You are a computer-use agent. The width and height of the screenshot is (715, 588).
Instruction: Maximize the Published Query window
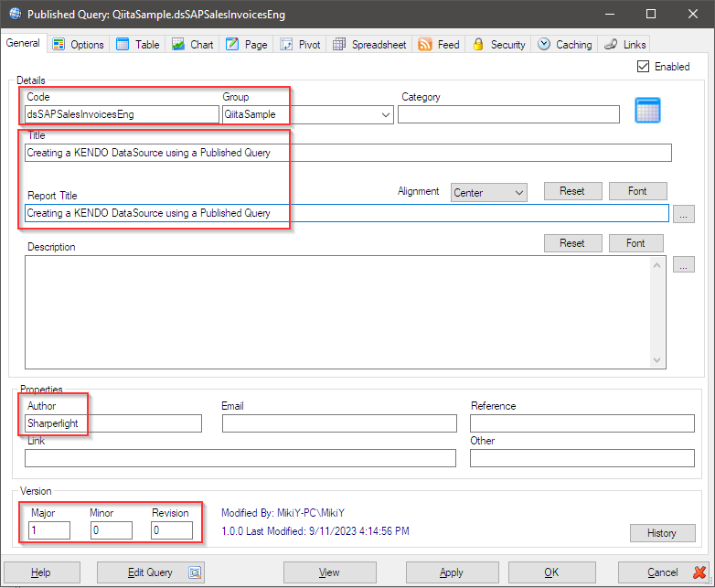click(x=651, y=14)
